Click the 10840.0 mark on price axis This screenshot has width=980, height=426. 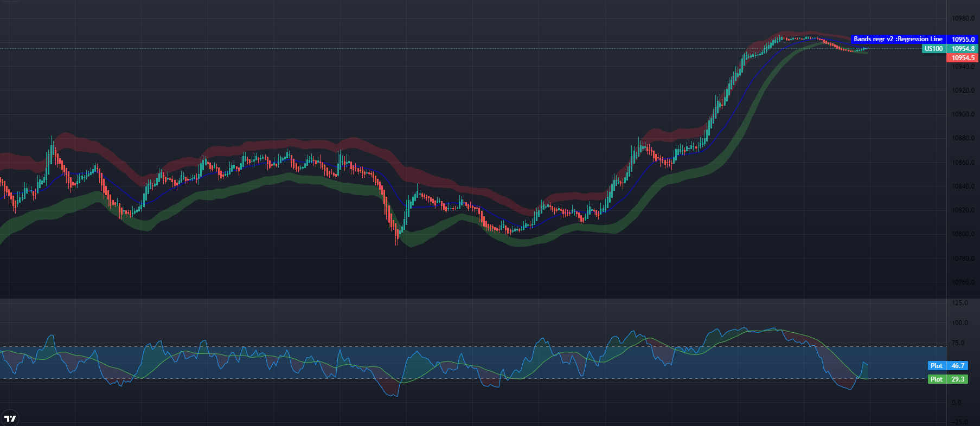(x=963, y=186)
